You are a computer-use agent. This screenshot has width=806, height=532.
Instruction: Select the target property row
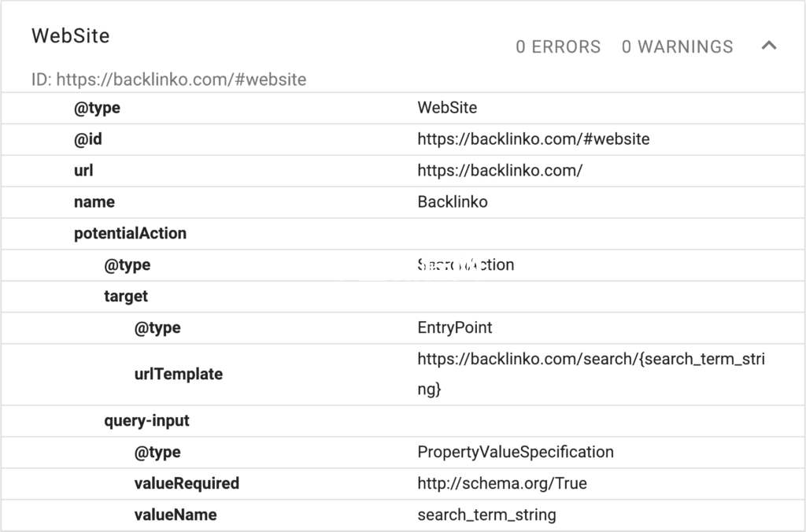[x=403, y=297]
